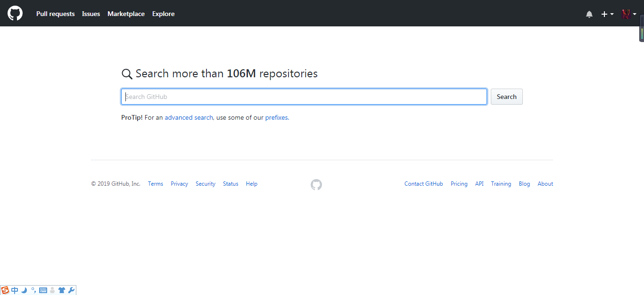Focus the Search GitHub input field
This screenshot has height=295, width=644.
[x=304, y=97]
